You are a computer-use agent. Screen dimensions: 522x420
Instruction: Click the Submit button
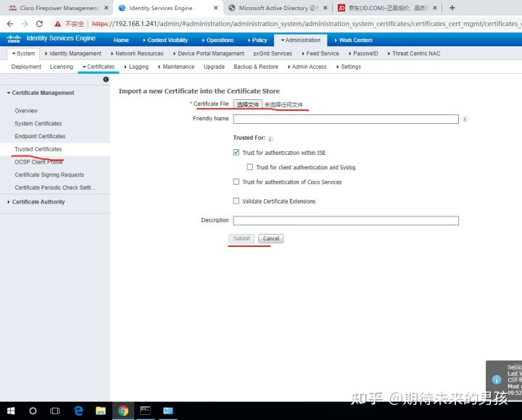[x=241, y=238]
